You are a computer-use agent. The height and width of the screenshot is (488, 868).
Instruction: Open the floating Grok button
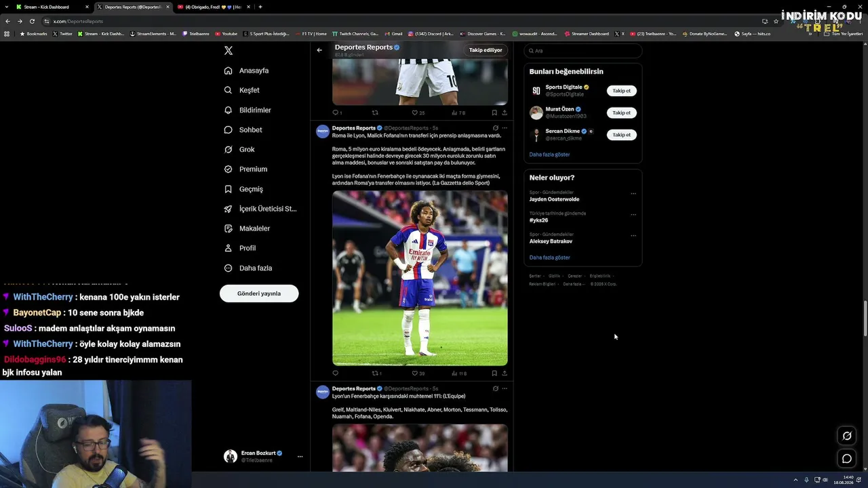click(847, 436)
